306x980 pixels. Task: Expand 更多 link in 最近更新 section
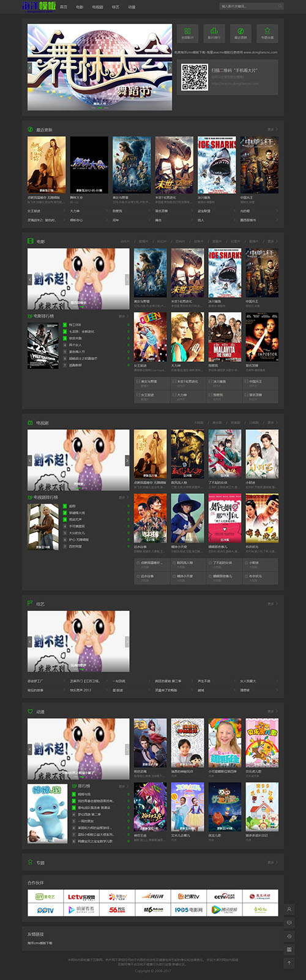(x=272, y=130)
